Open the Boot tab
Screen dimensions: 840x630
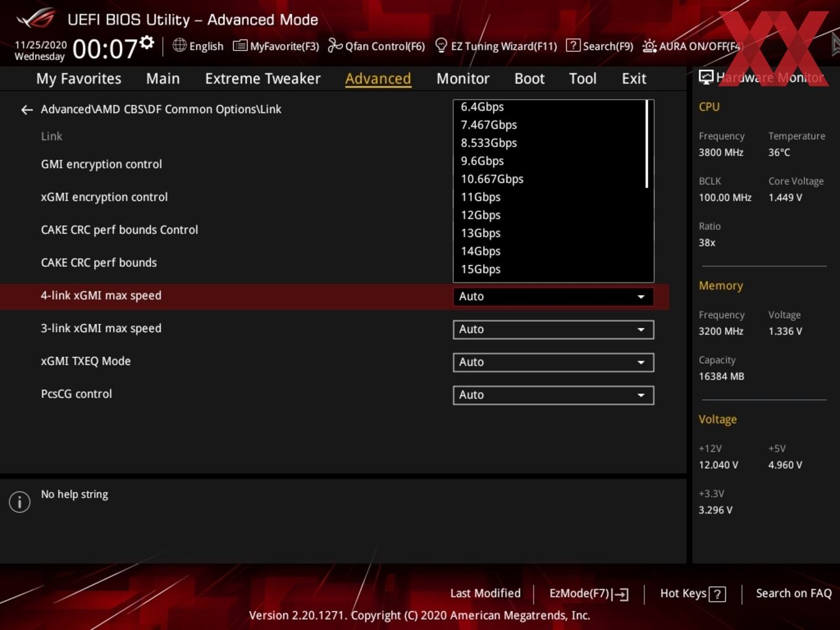click(x=529, y=79)
